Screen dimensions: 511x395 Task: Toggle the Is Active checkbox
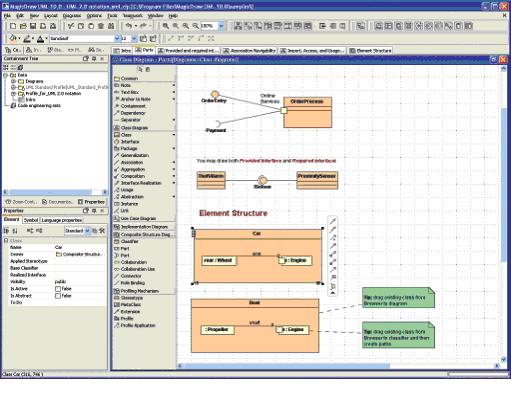tap(58, 289)
